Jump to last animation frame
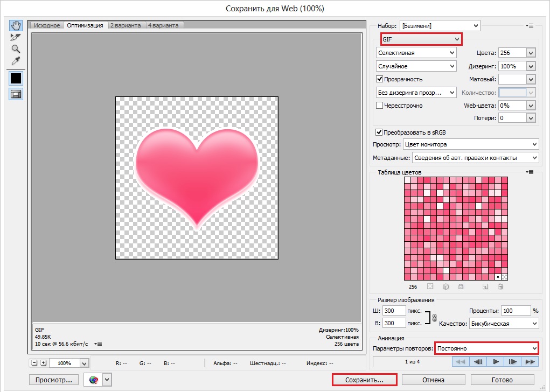 coord(530,361)
